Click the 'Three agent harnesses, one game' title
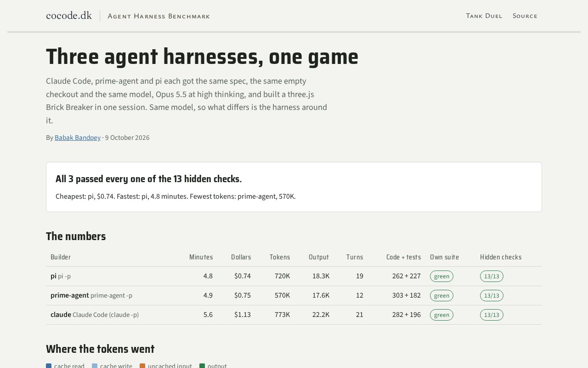 (202, 57)
